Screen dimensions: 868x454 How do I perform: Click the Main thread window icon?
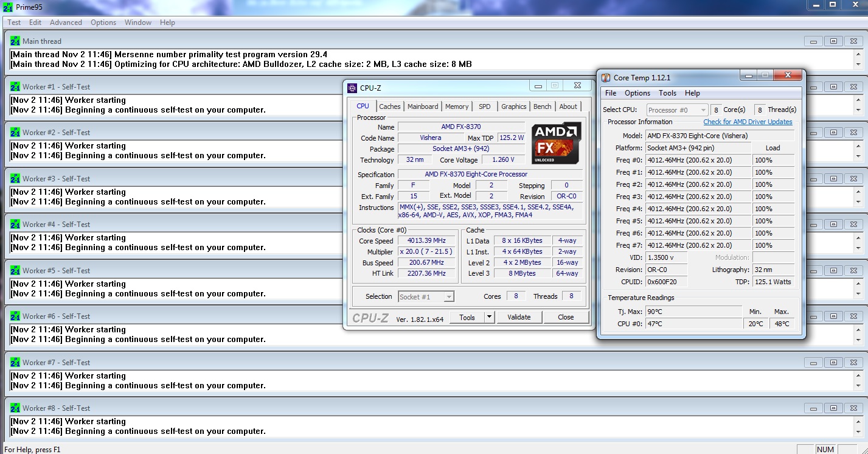point(15,41)
